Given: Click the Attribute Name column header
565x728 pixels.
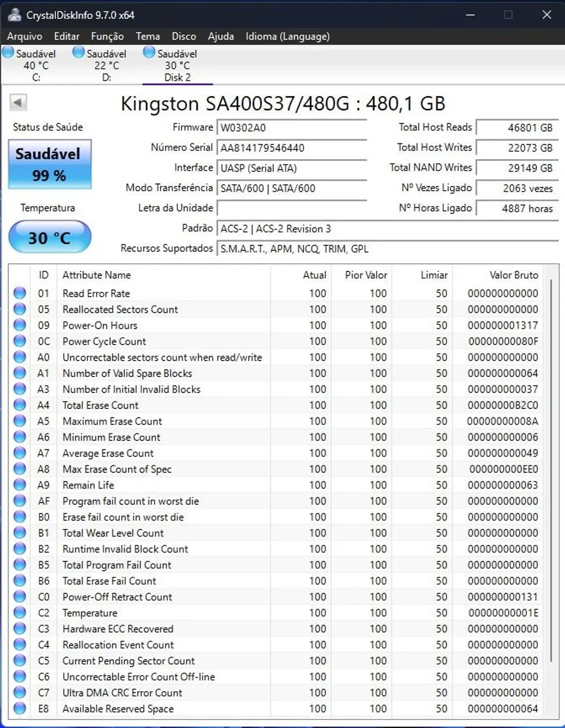Looking at the screenshot, I should coord(164,275).
